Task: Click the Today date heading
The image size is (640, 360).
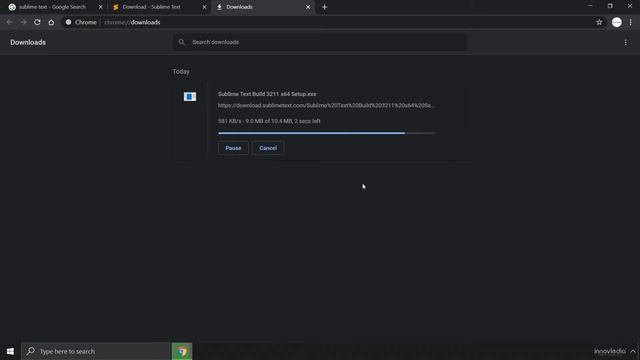Action: [x=181, y=71]
